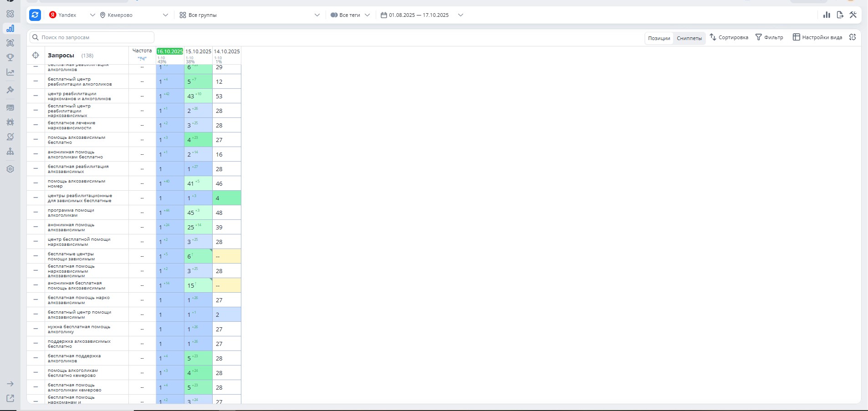Switch to the Сниппеты tab
This screenshot has width=868, height=411.
click(x=689, y=38)
